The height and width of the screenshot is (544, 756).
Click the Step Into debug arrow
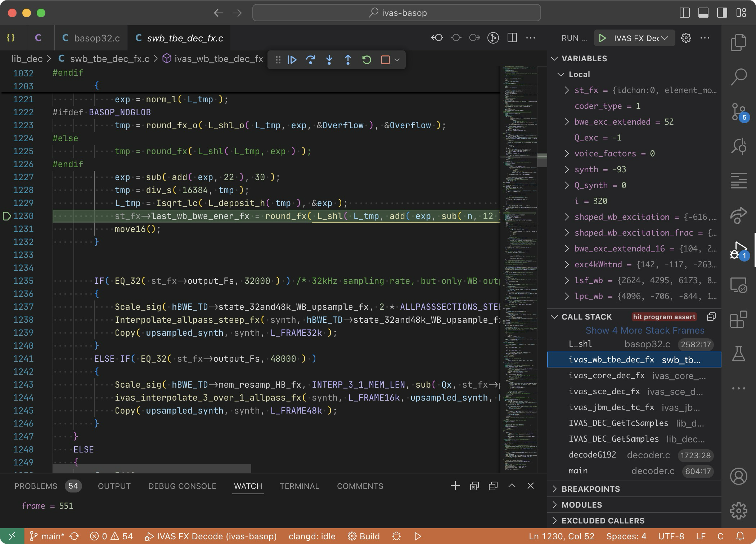pyautogui.click(x=329, y=60)
